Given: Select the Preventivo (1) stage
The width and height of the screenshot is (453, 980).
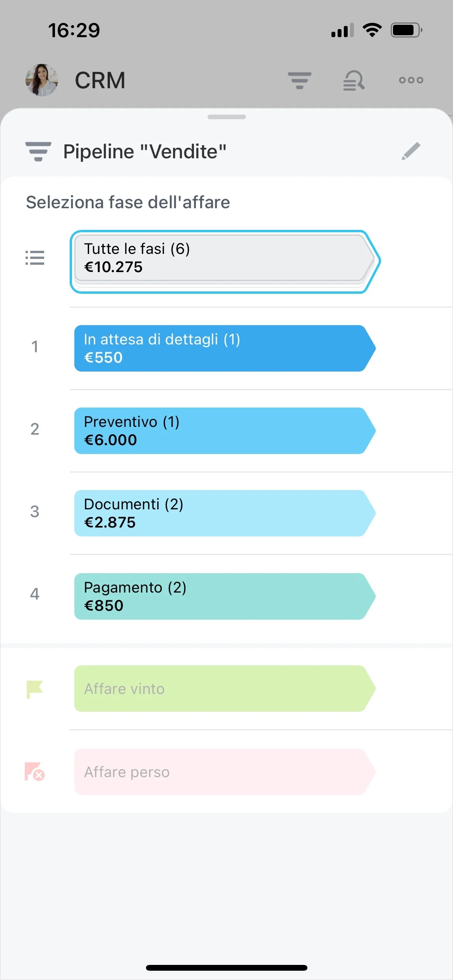Looking at the screenshot, I should (x=225, y=431).
